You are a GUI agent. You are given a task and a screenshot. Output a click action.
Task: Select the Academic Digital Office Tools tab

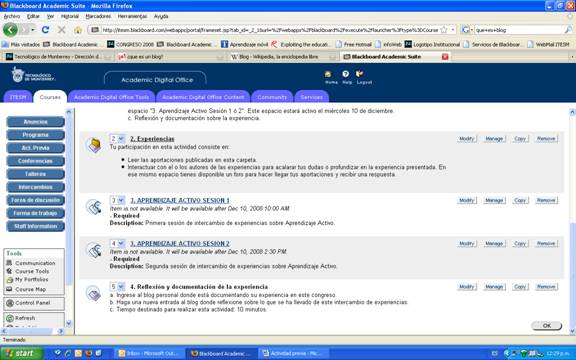(x=111, y=97)
